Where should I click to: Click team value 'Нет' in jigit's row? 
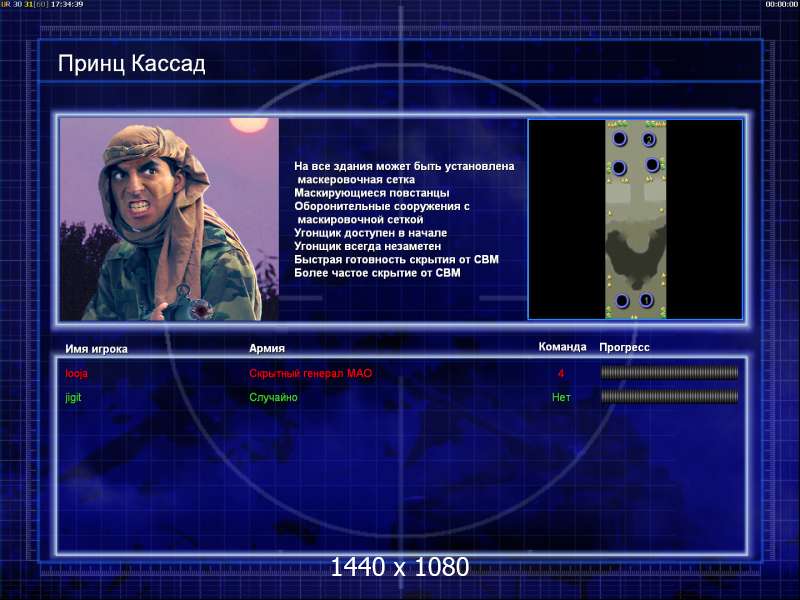point(561,397)
